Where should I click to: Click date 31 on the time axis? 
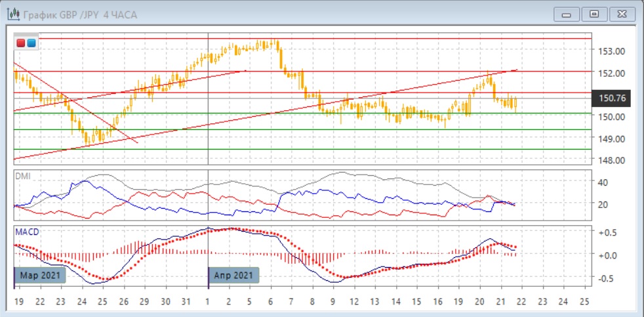coord(186,301)
